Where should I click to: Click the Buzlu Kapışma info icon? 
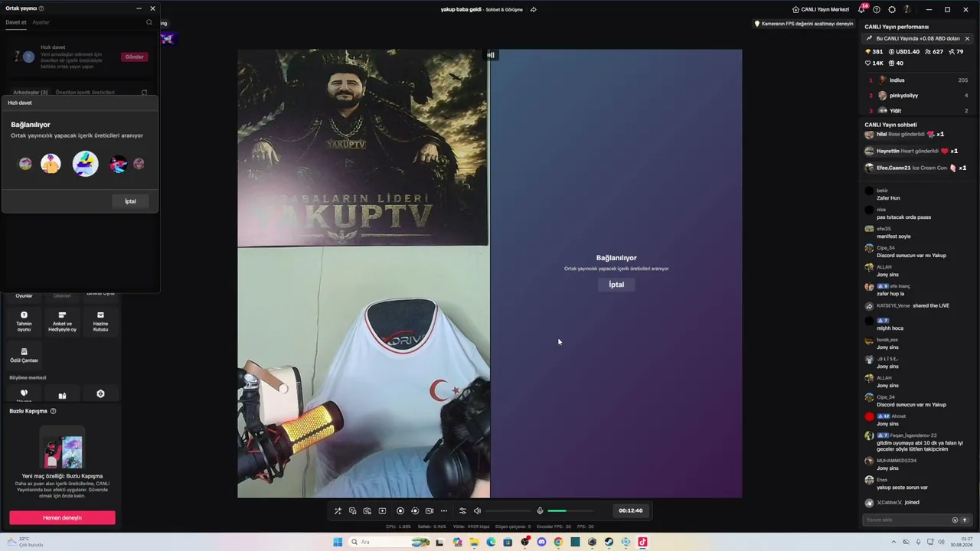[x=53, y=411]
